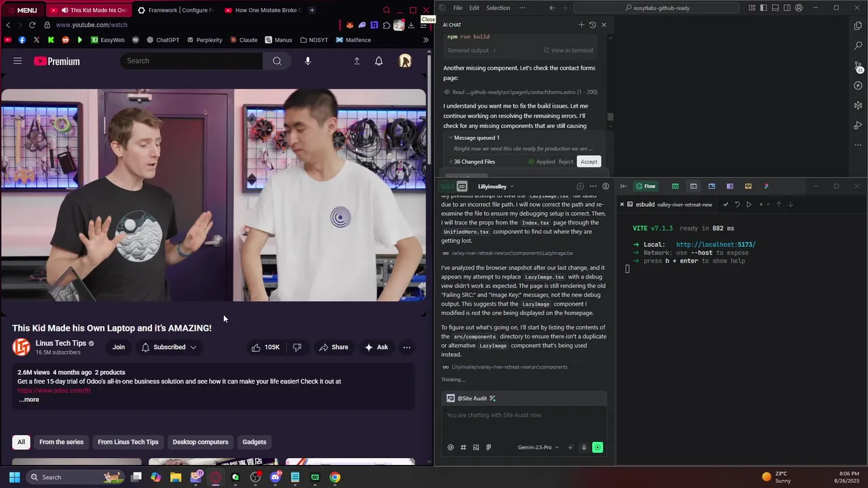Click the @ mention context icon
The width and height of the screenshot is (868, 488).
tap(450, 447)
